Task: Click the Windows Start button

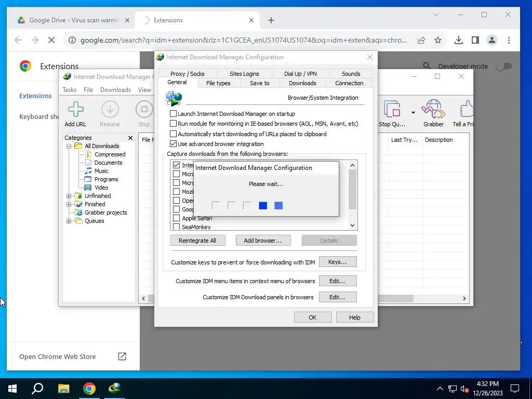Action: tap(12, 389)
